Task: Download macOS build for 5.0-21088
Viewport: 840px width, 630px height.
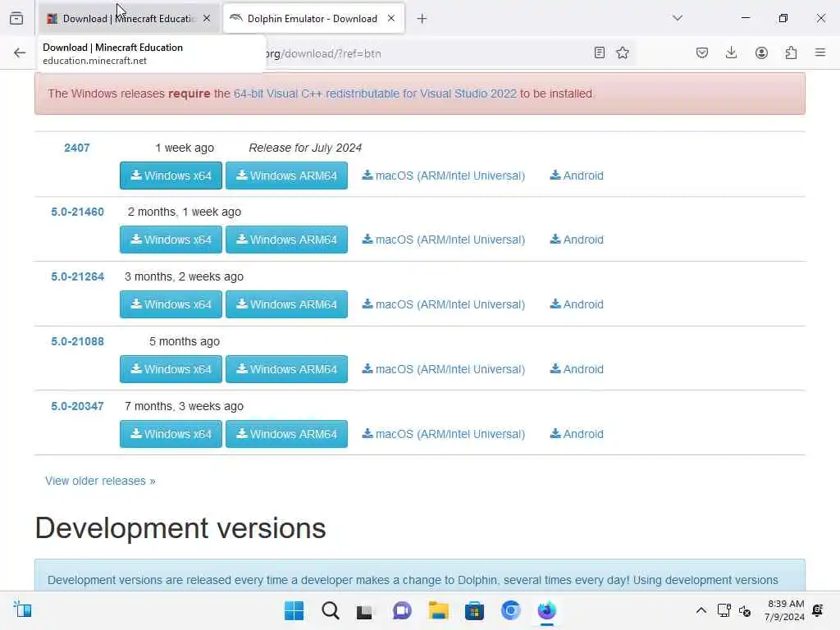Action: pyautogui.click(x=444, y=369)
